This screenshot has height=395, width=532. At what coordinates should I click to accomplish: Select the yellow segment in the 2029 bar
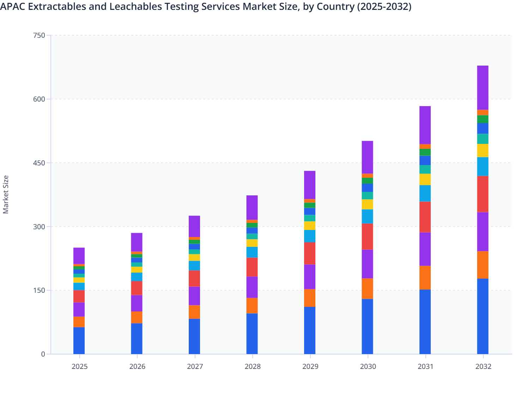(309, 226)
